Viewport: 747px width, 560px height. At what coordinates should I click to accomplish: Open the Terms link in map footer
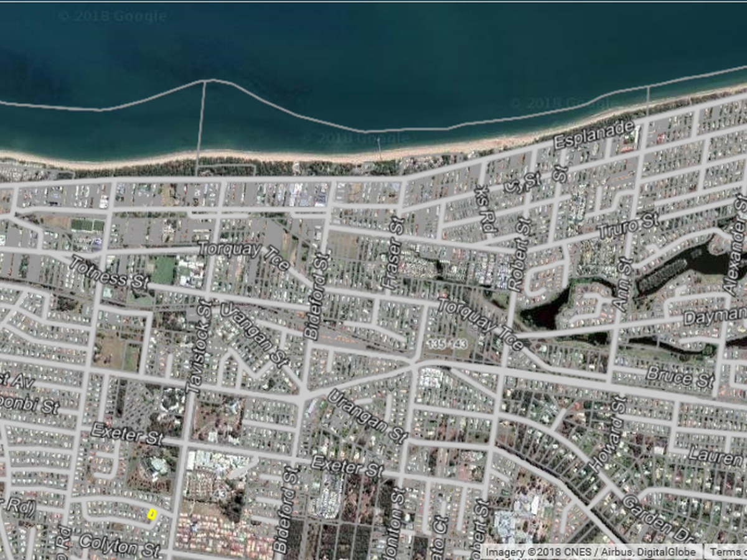[x=728, y=552]
